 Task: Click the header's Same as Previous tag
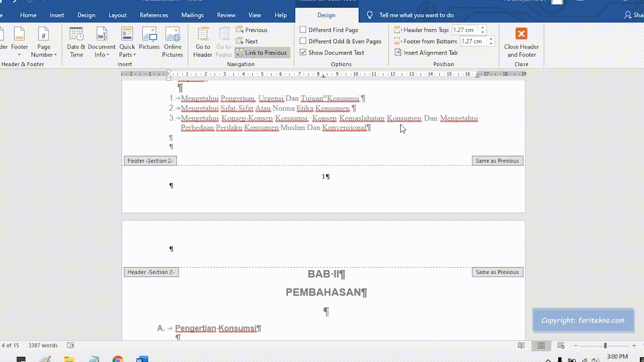[497, 272]
